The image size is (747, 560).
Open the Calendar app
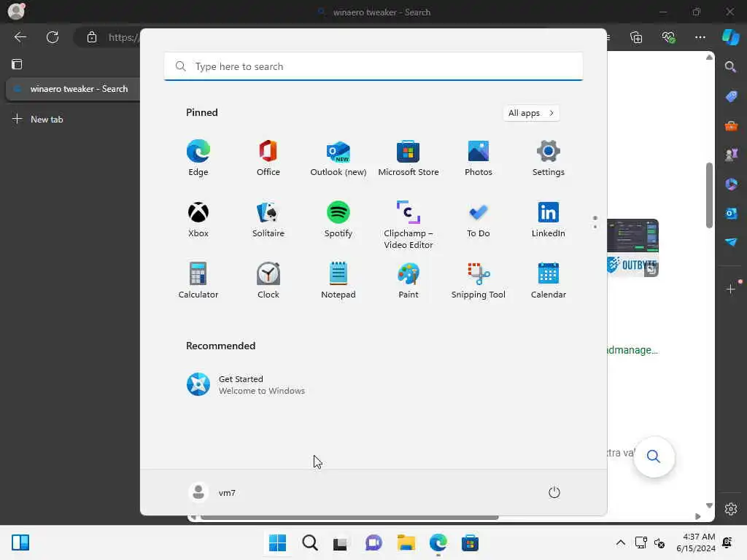[549, 281]
